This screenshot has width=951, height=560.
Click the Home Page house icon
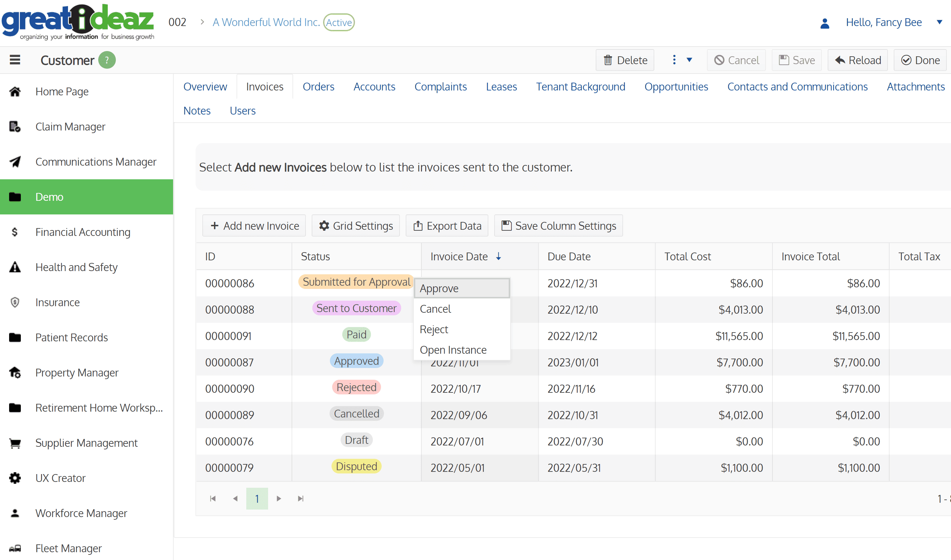(x=15, y=91)
